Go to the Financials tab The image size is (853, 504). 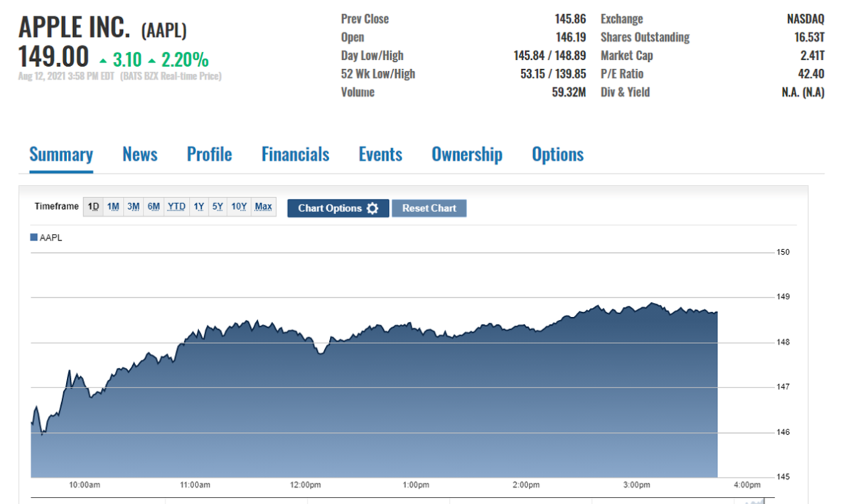[x=295, y=154]
